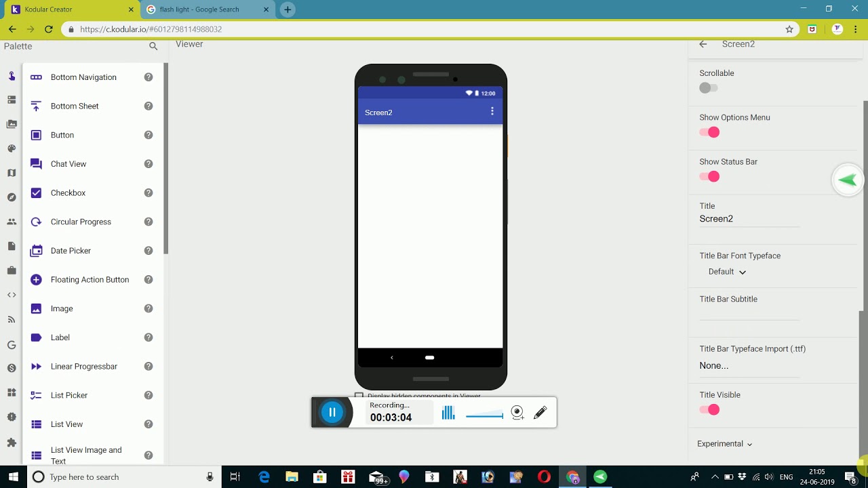Screen dimensions: 868x488
Task: Open the Dynamic Components code-brackets category
Action: tap(12, 295)
